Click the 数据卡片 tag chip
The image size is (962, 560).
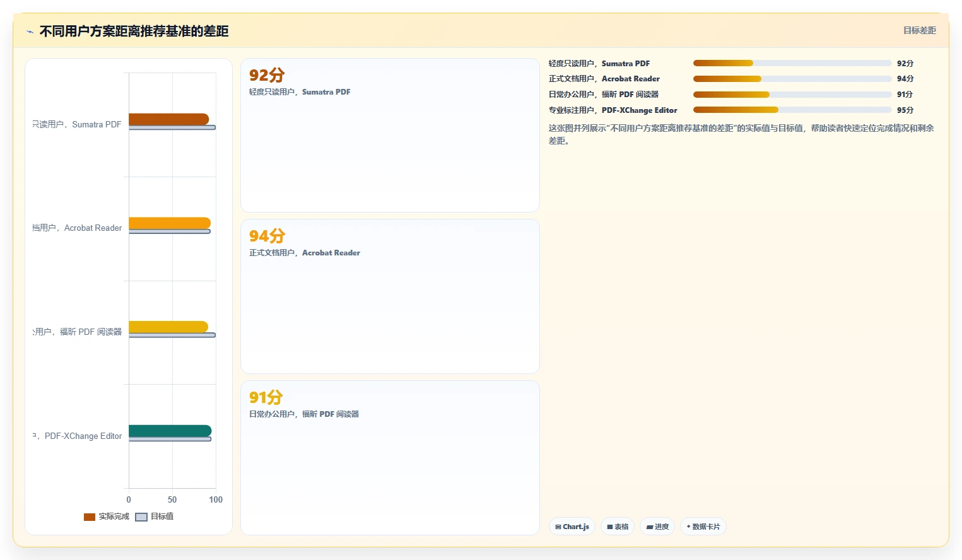(703, 527)
